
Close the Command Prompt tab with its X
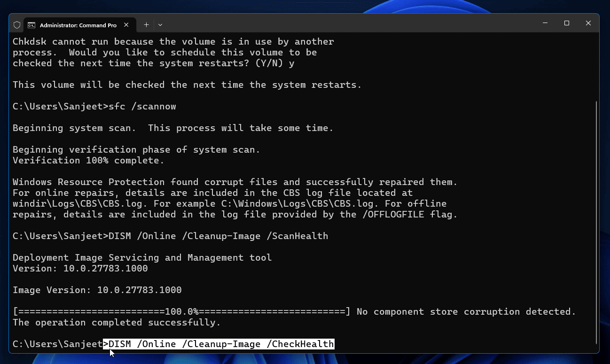coord(126,25)
